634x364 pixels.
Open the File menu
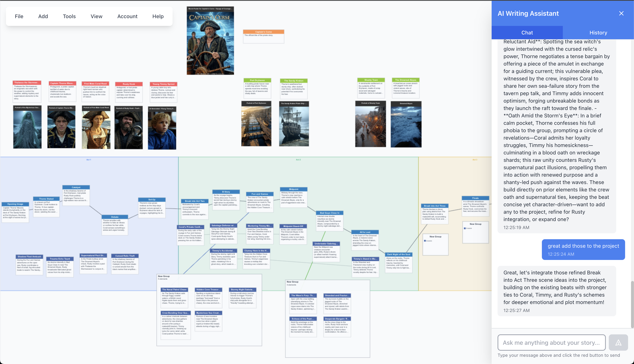[x=19, y=16]
